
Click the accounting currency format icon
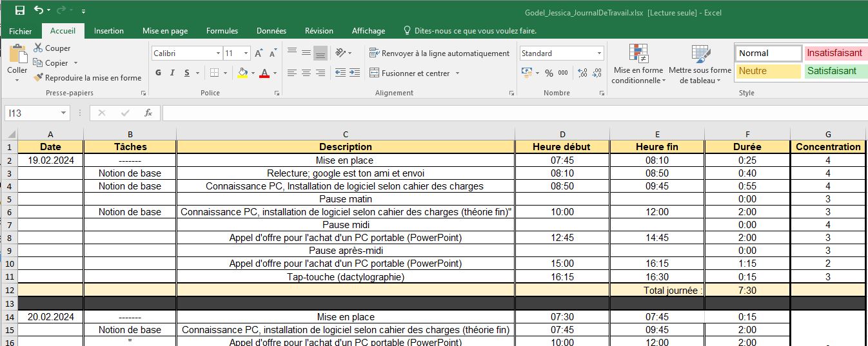[527, 73]
